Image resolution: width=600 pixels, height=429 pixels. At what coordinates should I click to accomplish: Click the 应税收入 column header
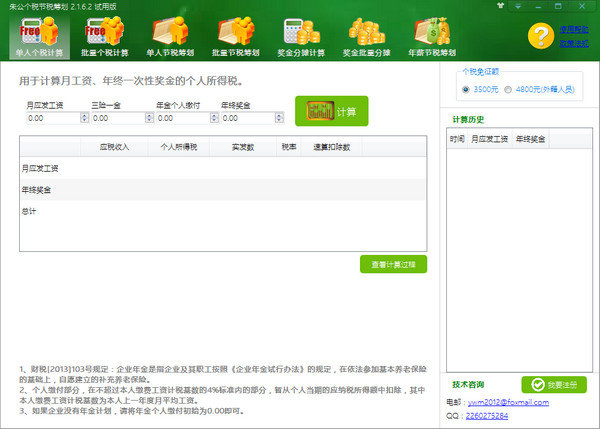click(114, 147)
